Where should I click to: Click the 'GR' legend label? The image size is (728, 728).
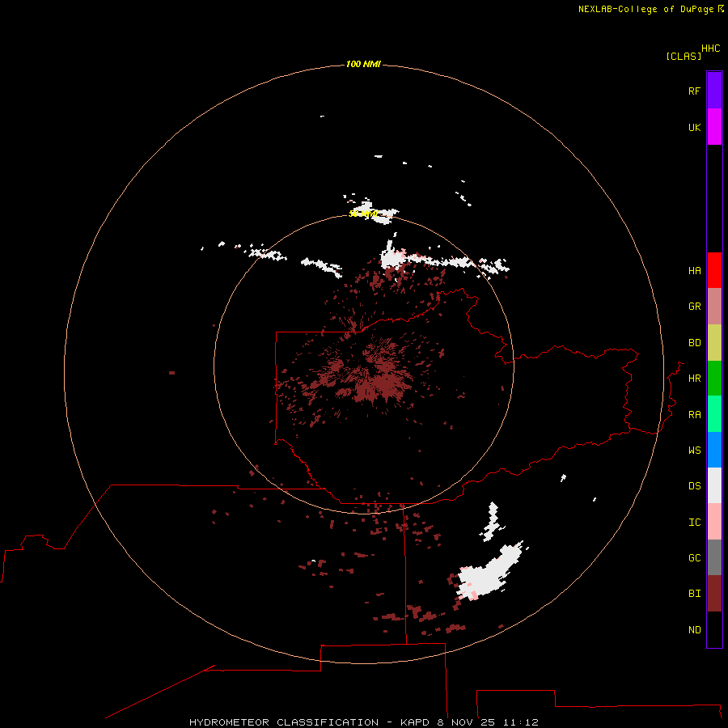tap(694, 307)
